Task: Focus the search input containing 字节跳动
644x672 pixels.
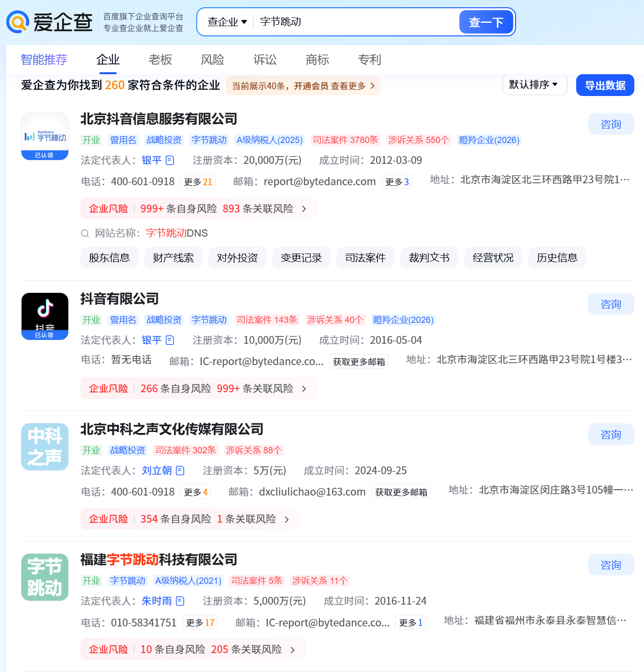Action: [356, 22]
